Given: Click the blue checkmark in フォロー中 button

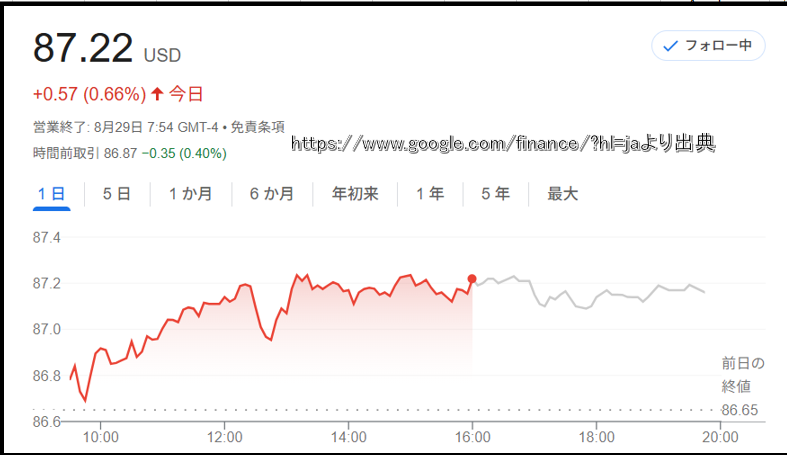Looking at the screenshot, I should coord(671,46).
